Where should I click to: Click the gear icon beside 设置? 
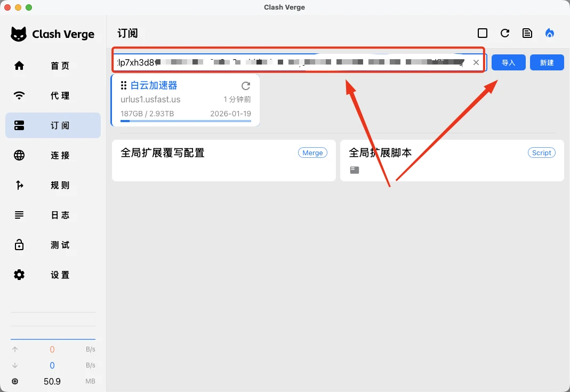click(19, 275)
